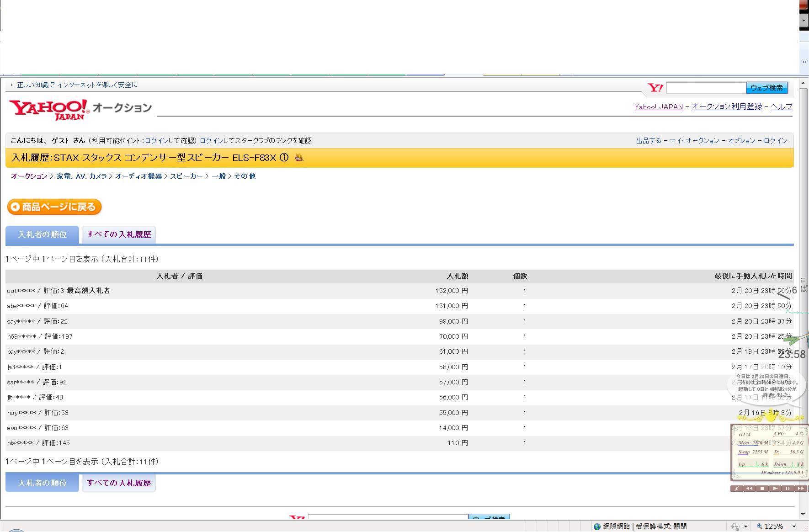Screen dimensions: 809x532
Task: Click the 110 円 bid amount
Action: tap(458, 443)
